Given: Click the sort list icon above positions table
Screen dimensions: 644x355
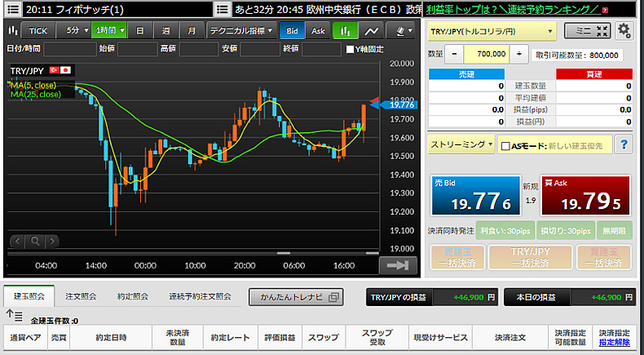Looking at the screenshot, I should pos(15,316).
